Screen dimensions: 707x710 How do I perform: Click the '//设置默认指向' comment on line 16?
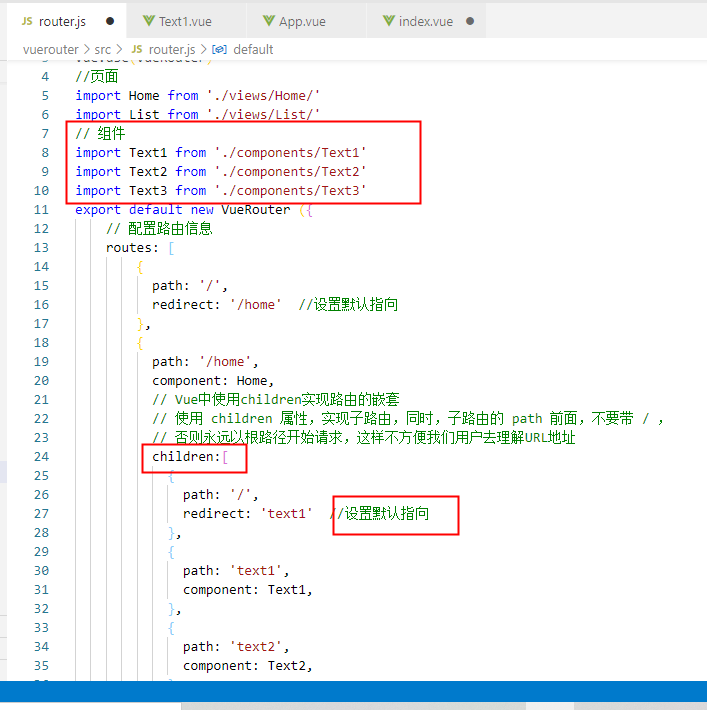point(348,304)
